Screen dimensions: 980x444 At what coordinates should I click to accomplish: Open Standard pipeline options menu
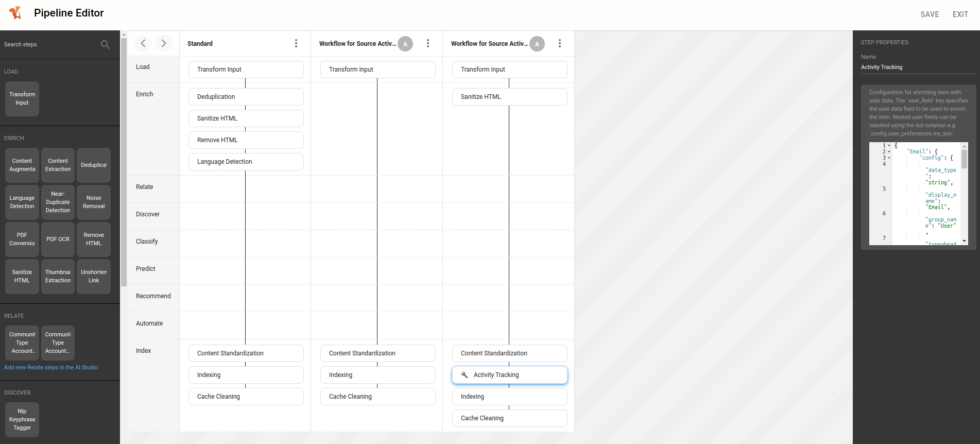pyautogui.click(x=296, y=43)
